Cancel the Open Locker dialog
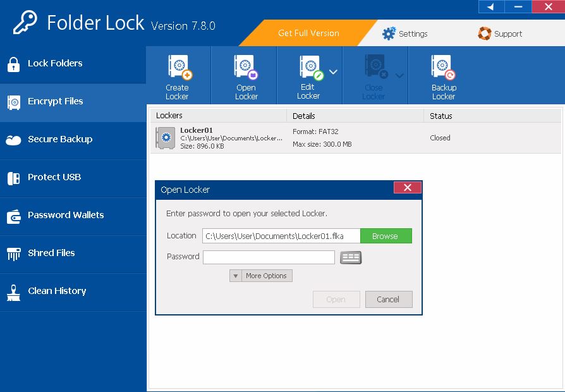Screen dimensions: 565x392 click(388, 299)
